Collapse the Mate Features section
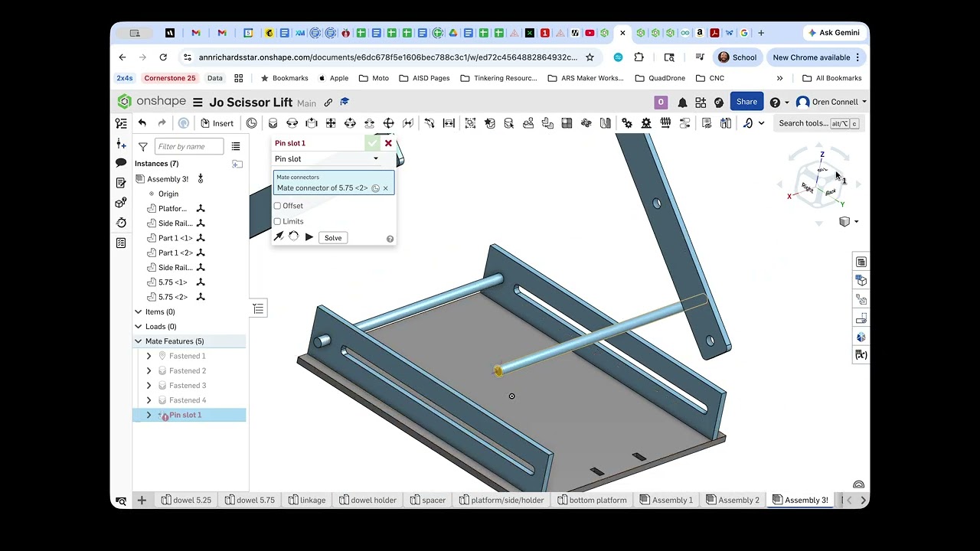 [x=139, y=341]
